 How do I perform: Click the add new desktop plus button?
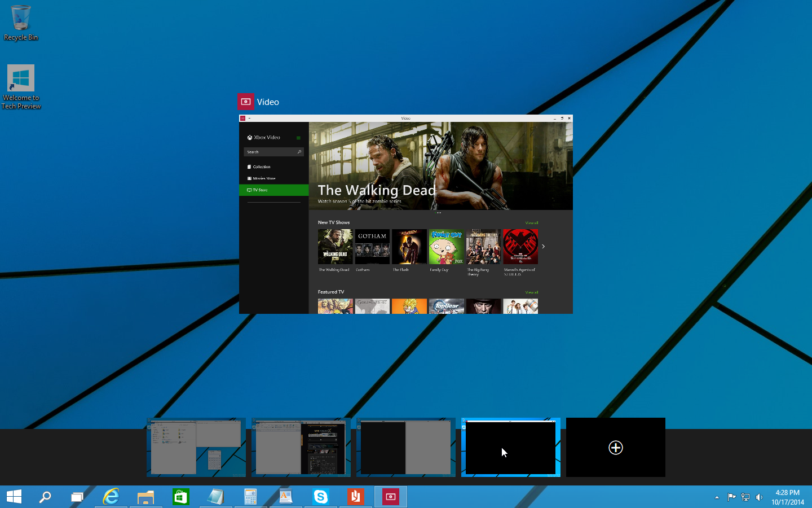click(x=615, y=448)
